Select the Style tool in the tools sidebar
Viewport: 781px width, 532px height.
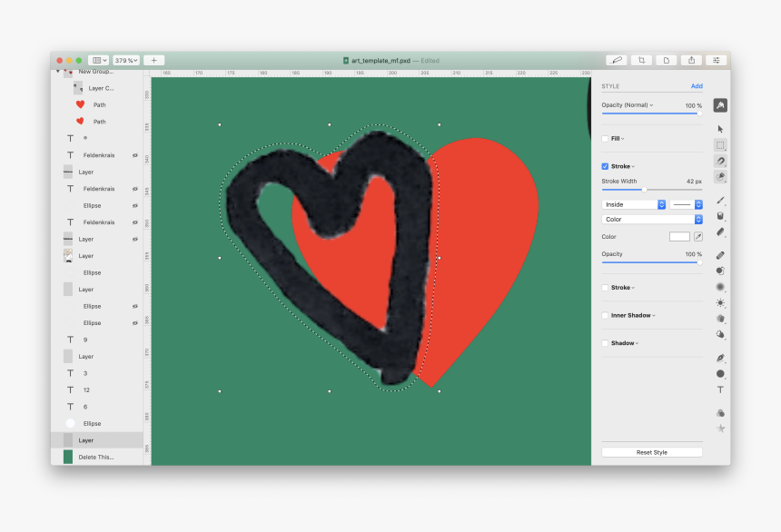pyautogui.click(x=720, y=104)
